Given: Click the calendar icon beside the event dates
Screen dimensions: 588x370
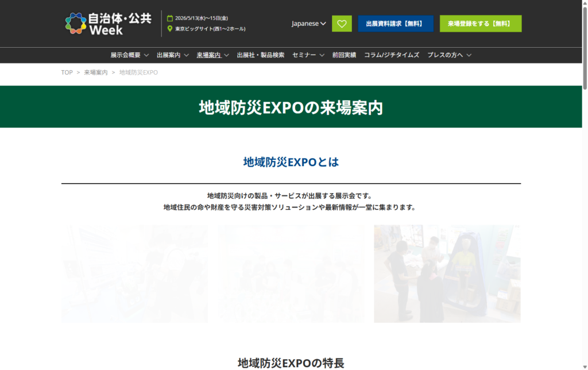Looking at the screenshot, I should [x=171, y=17].
